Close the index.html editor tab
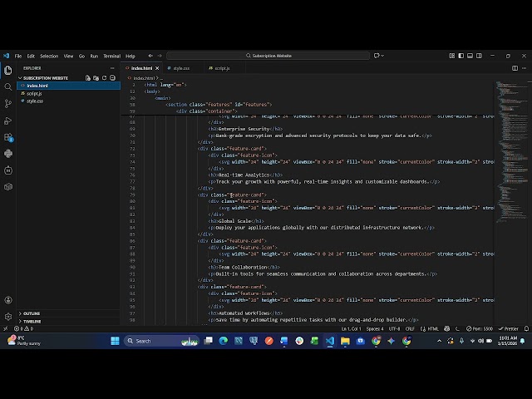Image resolution: width=532 pixels, height=399 pixels. point(157,68)
